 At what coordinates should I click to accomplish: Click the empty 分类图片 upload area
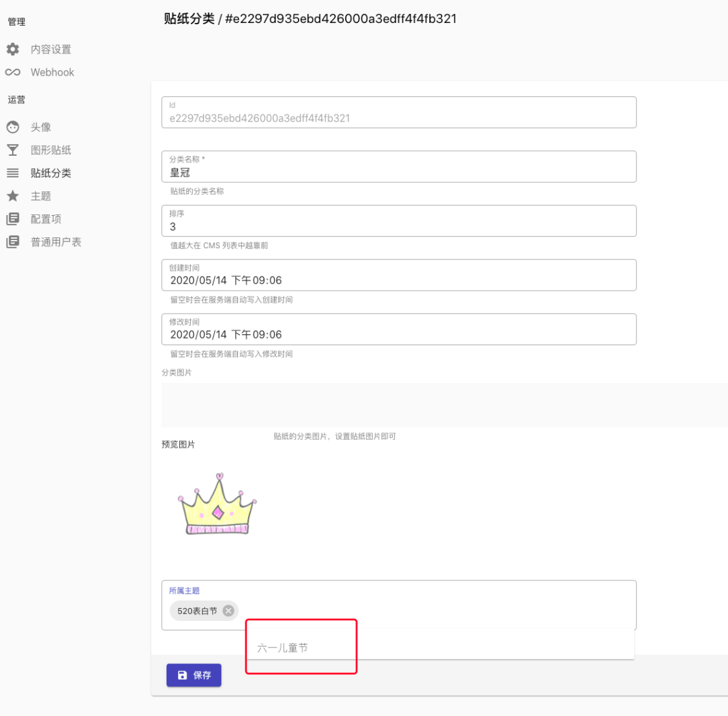pos(444,405)
